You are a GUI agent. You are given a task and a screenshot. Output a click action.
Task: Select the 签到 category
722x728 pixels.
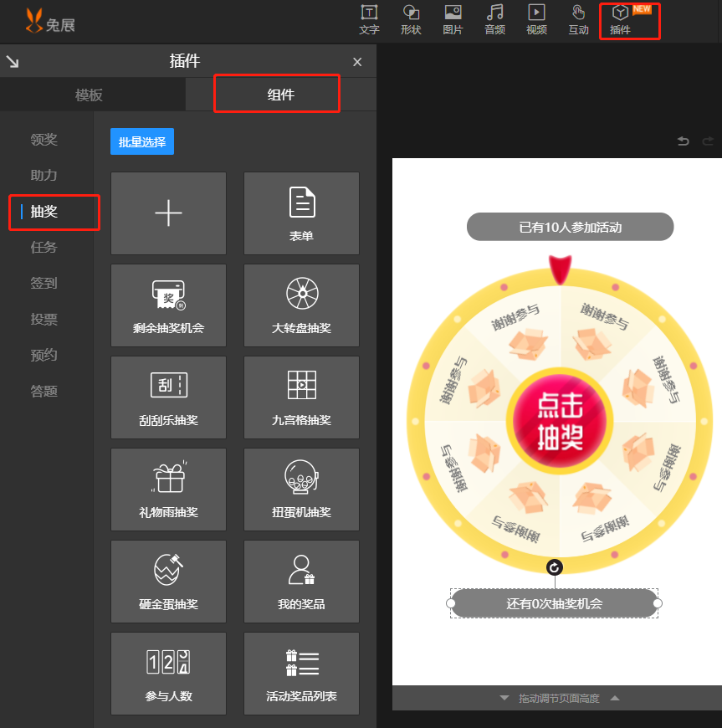44,283
